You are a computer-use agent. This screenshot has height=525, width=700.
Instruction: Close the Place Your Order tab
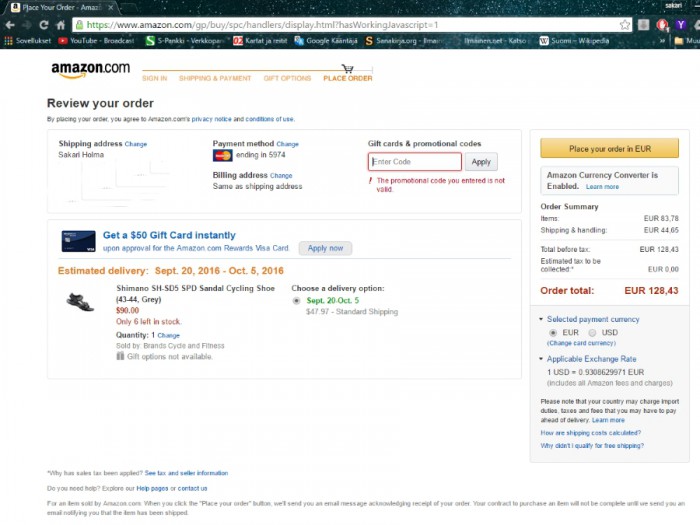click(x=110, y=8)
